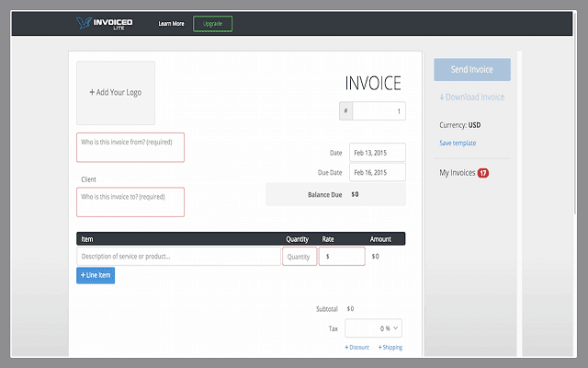The image size is (588, 368).
Task: Open the Due Date picker field
Action: point(377,172)
